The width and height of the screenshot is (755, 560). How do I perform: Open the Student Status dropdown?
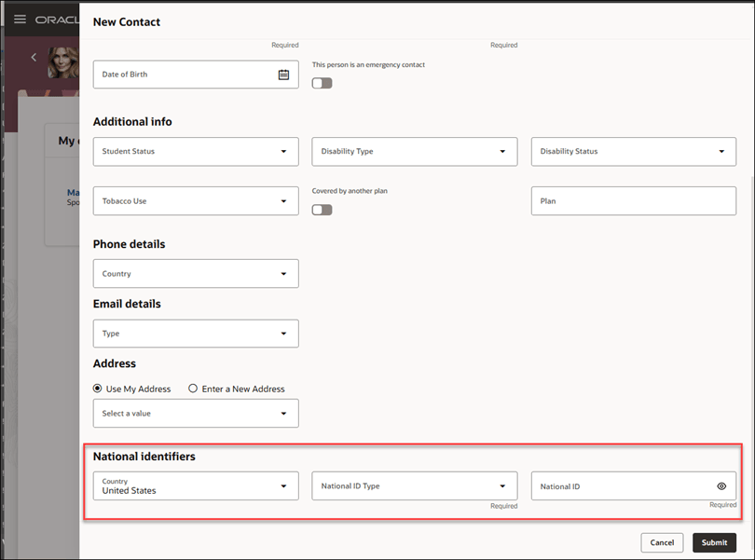(196, 152)
